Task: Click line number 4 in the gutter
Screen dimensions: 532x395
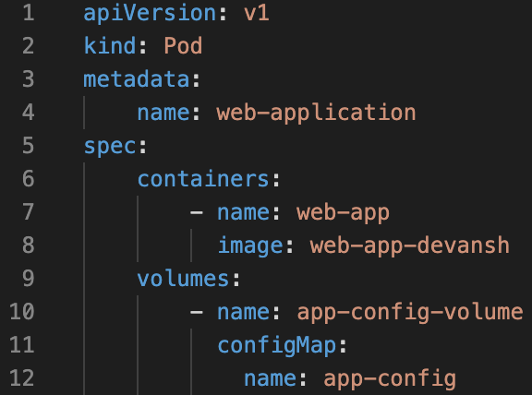Action: (x=29, y=113)
